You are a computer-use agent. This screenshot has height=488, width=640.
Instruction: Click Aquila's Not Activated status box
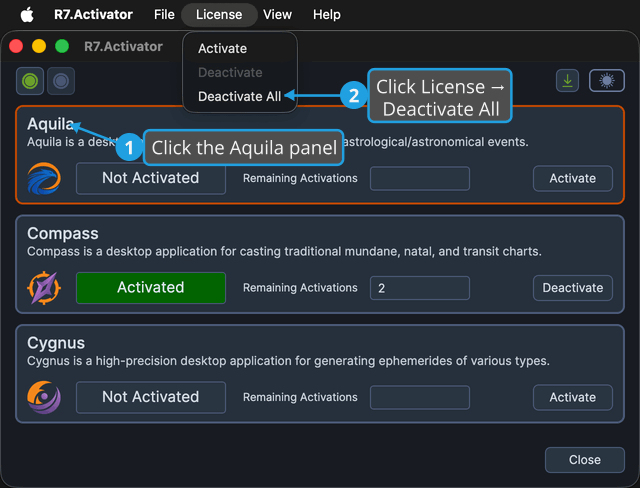151,178
